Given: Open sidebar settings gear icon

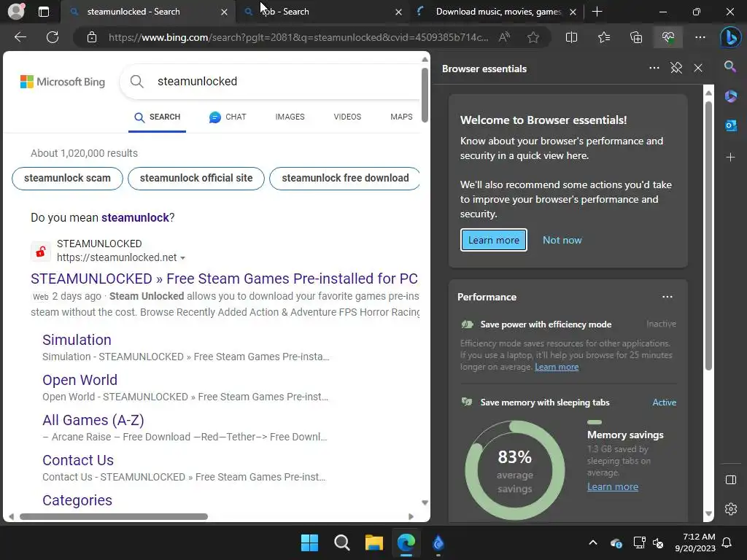Looking at the screenshot, I should click(x=730, y=508).
